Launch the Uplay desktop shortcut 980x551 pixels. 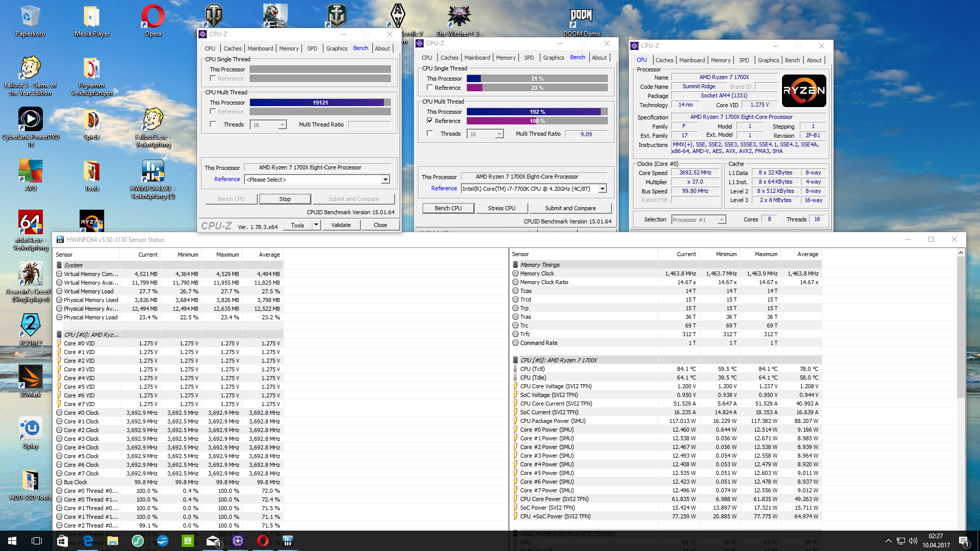point(30,429)
